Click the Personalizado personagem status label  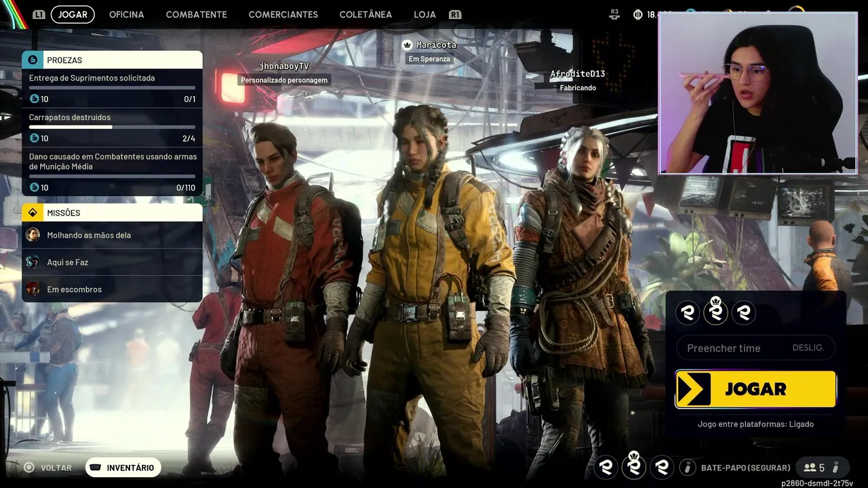[284, 80]
